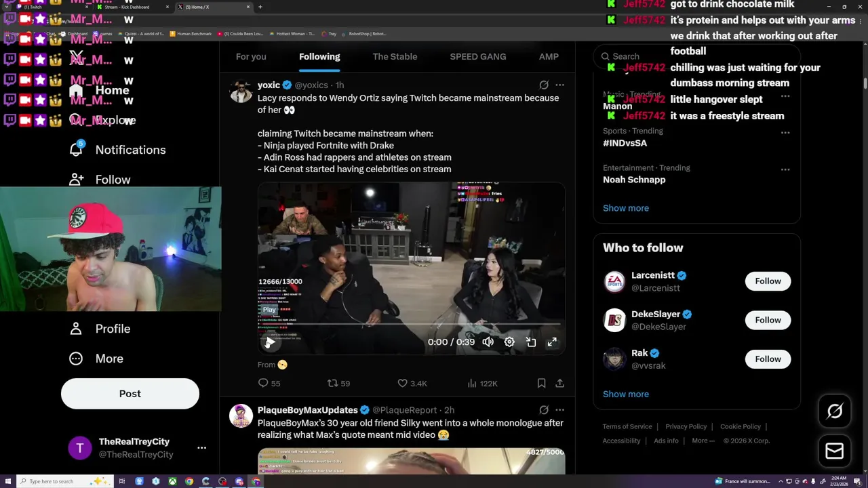Select the Following timeline tab

click(x=319, y=57)
